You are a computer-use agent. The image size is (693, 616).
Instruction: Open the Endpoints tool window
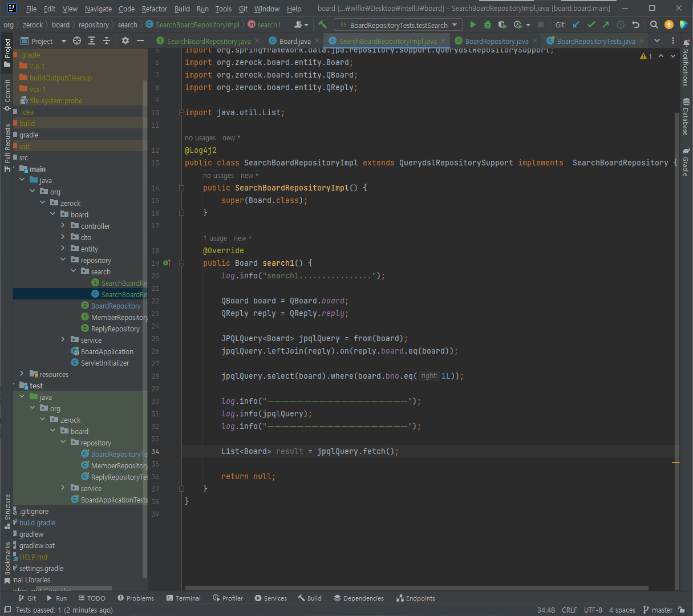click(416, 598)
